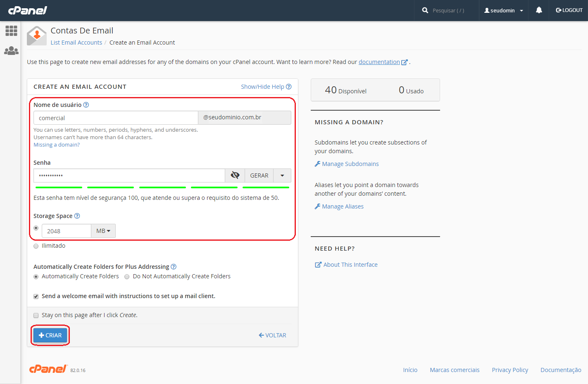Click the external link icon after documentation
Screen dimensions: 588x384
click(405, 62)
